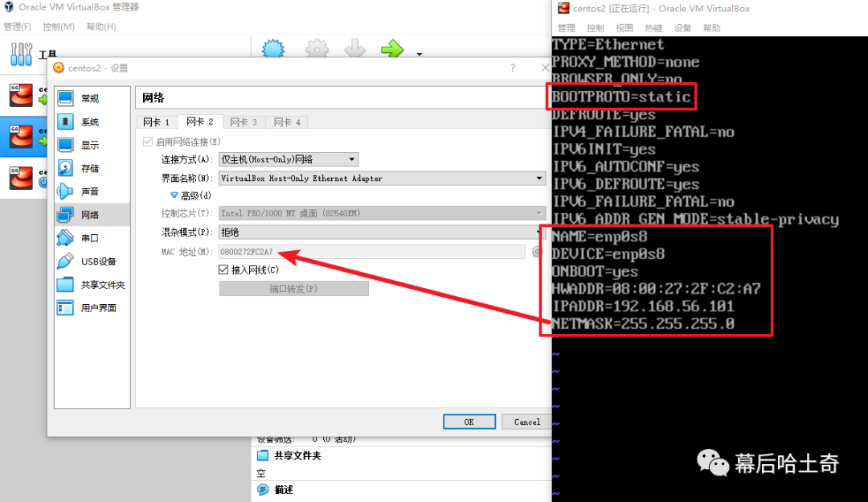Screen dimensions: 868x502
Task: Select the 系统 (System) settings category
Action: [x=88, y=121]
